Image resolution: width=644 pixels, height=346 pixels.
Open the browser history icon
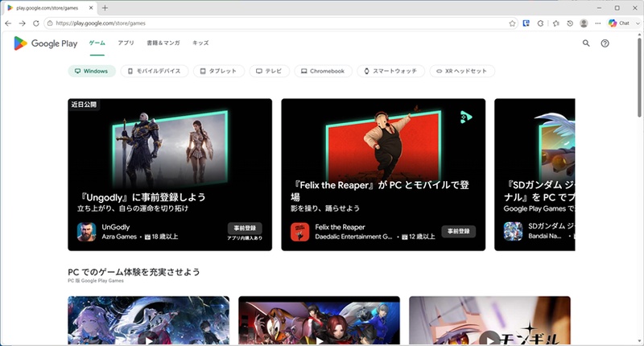pyautogui.click(x=570, y=23)
